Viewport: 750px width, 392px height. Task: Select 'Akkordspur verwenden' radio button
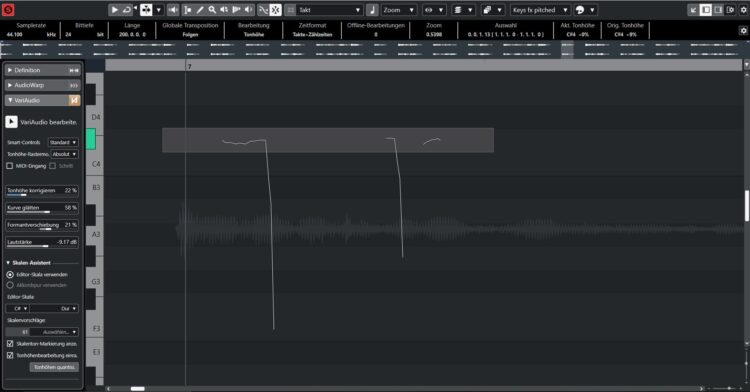[10, 285]
